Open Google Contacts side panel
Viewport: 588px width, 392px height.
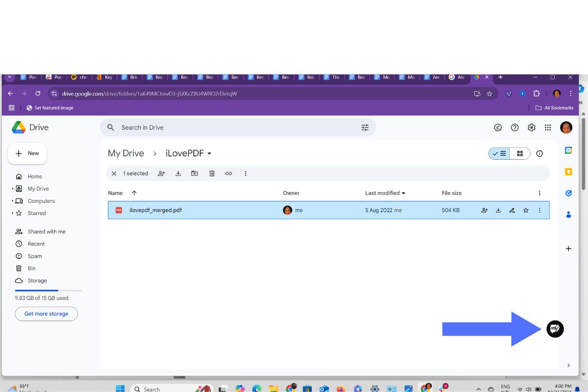click(568, 214)
